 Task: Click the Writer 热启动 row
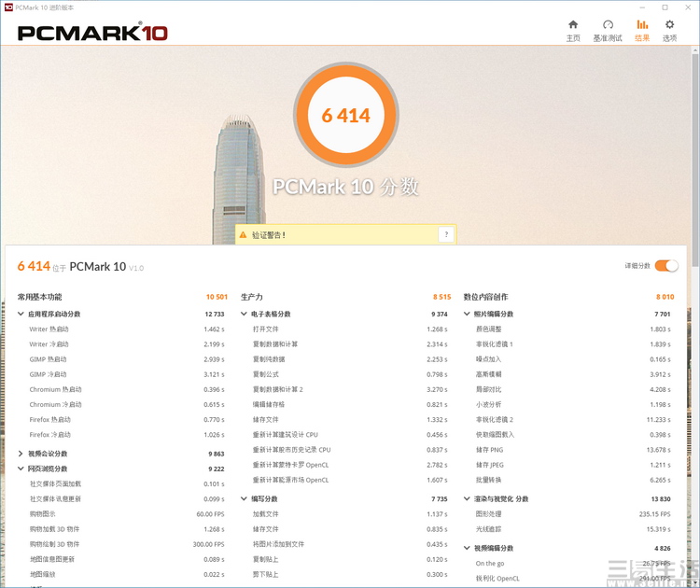pyautogui.click(x=127, y=329)
